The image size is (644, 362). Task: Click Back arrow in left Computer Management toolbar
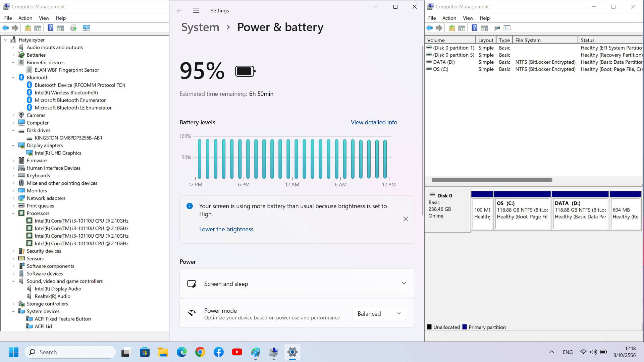(5, 28)
